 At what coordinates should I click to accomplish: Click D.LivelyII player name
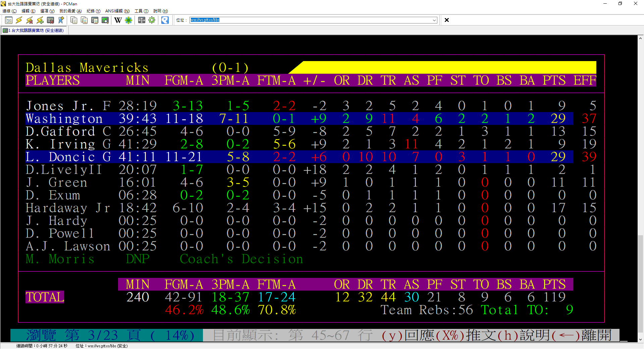click(x=64, y=170)
